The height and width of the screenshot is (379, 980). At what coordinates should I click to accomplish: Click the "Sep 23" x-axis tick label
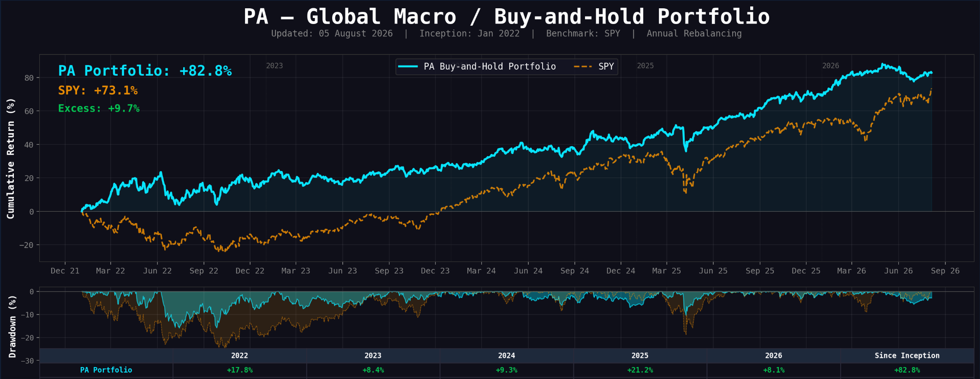[x=389, y=271]
